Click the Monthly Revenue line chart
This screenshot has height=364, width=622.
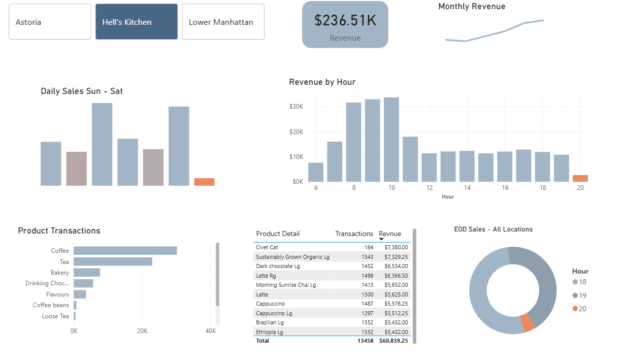[x=494, y=31]
